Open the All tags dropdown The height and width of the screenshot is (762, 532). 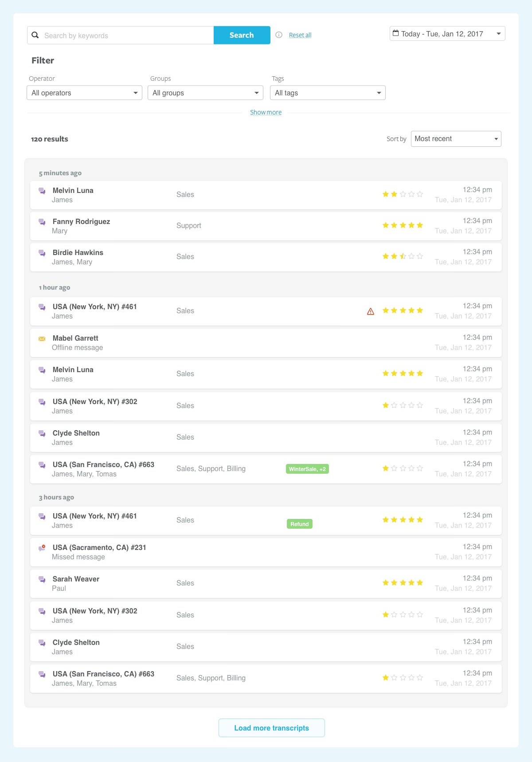[328, 93]
